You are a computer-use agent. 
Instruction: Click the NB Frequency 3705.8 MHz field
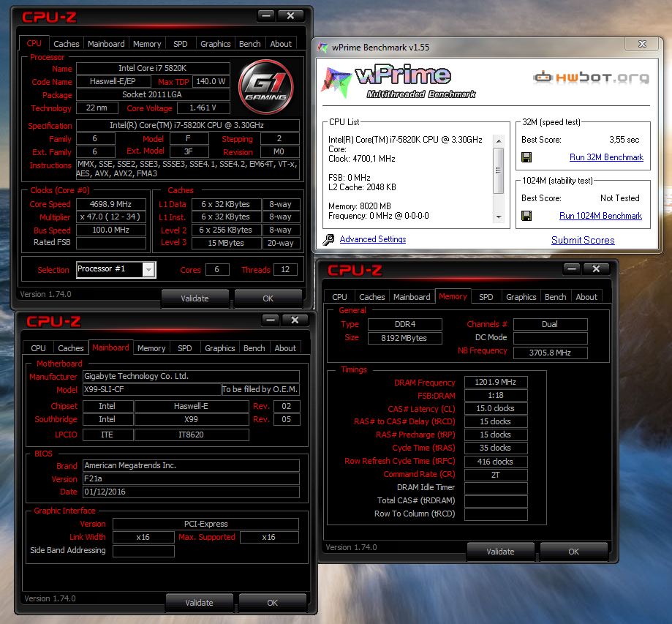point(551,353)
